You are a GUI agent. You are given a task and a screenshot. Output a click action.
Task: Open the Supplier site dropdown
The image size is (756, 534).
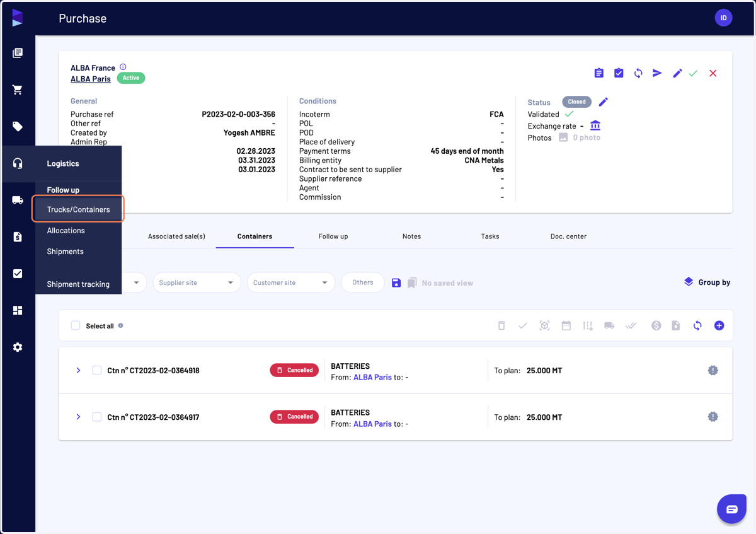click(x=197, y=282)
